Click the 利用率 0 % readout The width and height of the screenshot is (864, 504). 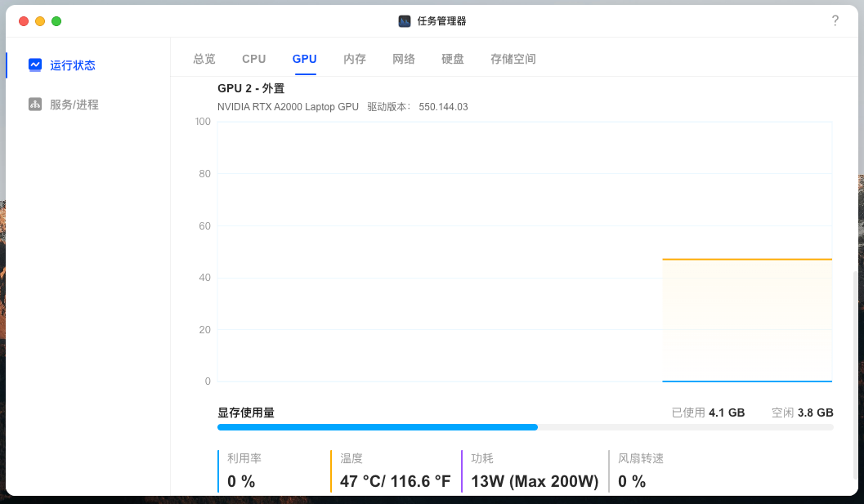pos(241,481)
